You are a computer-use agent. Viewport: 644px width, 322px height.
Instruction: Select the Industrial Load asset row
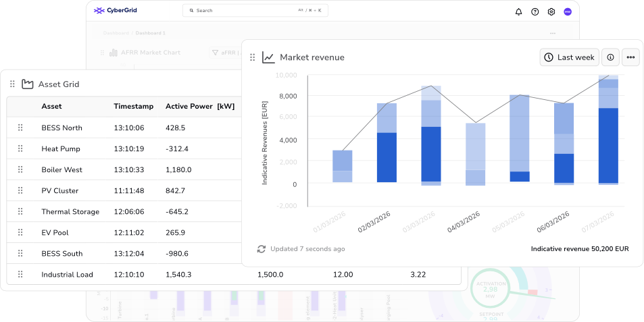(x=234, y=275)
